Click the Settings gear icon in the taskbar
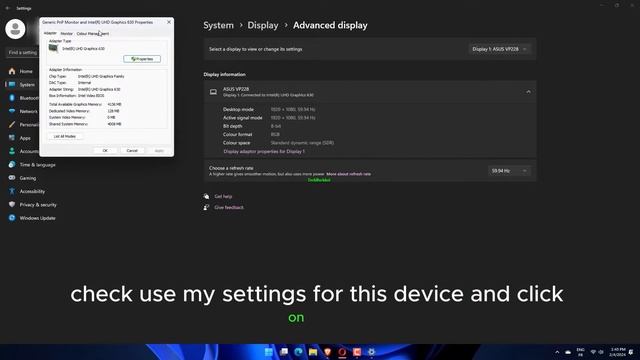 pyautogui.click(x=371, y=352)
